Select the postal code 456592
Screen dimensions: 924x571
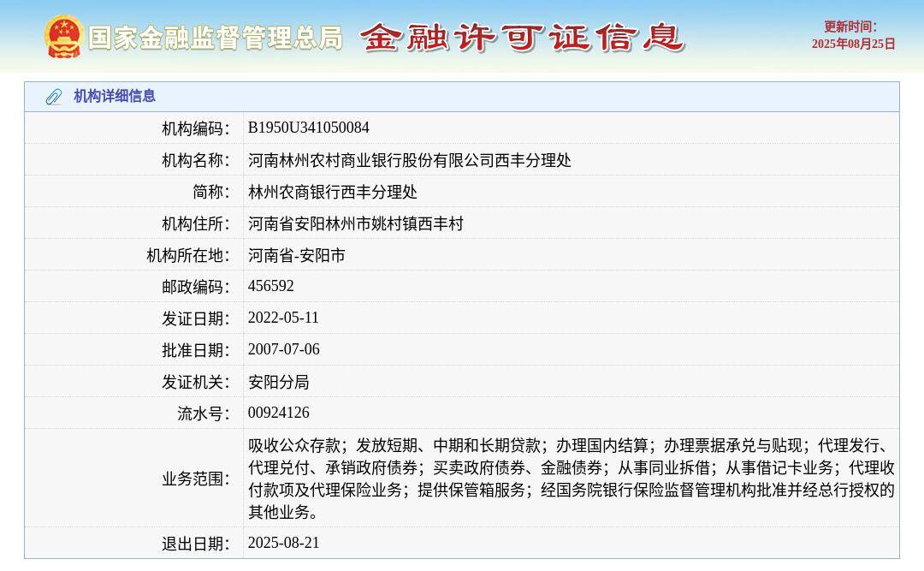coord(271,286)
